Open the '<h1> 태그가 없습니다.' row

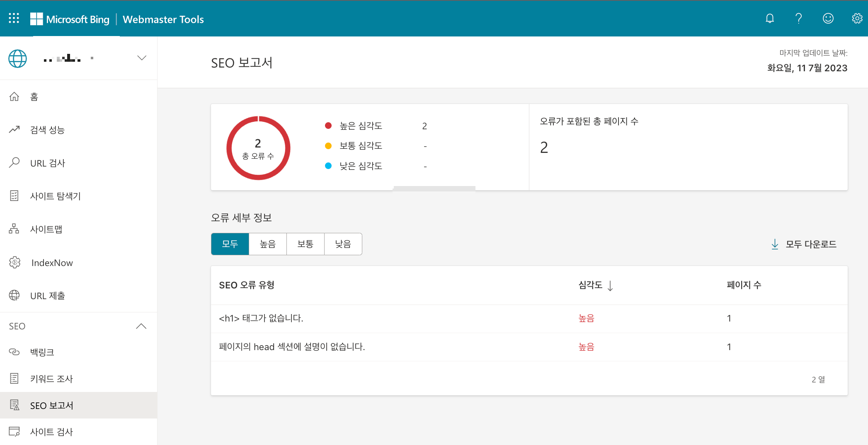pos(529,319)
